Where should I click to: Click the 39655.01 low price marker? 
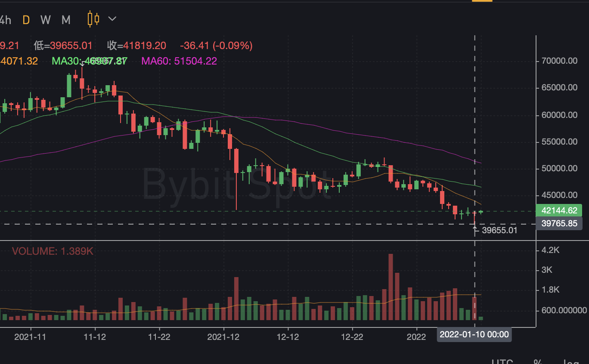click(x=499, y=230)
